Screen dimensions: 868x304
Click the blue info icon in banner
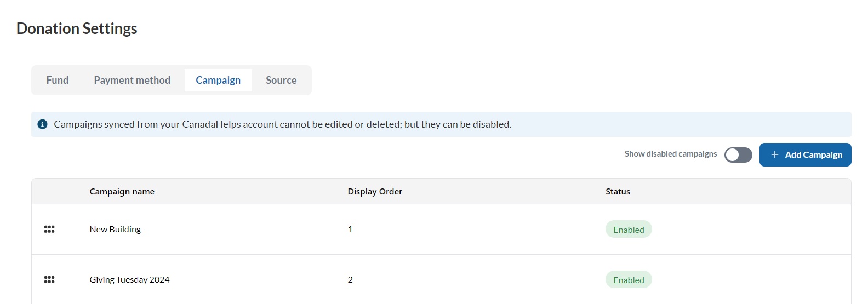[x=42, y=124]
